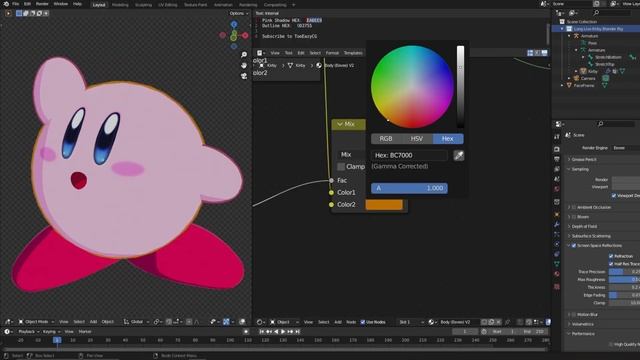Open the Mix blend type dropdown
Image resolution: width=640 pixels, height=360 pixels.
click(x=351, y=155)
